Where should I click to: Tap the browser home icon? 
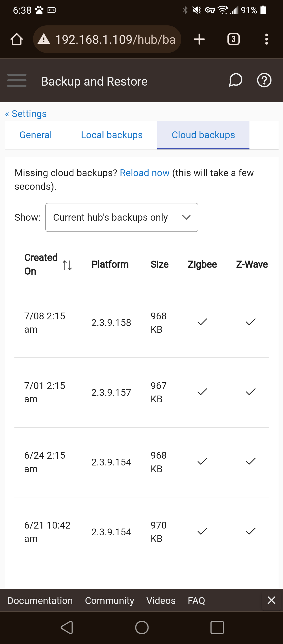click(x=17, y=39)
